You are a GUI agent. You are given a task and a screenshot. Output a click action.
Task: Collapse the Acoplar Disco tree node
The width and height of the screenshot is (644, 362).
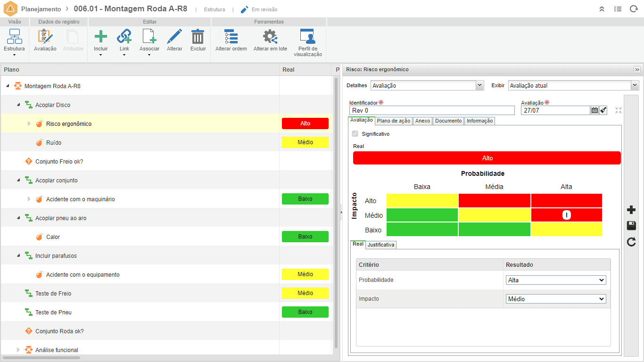pos(18,105)
